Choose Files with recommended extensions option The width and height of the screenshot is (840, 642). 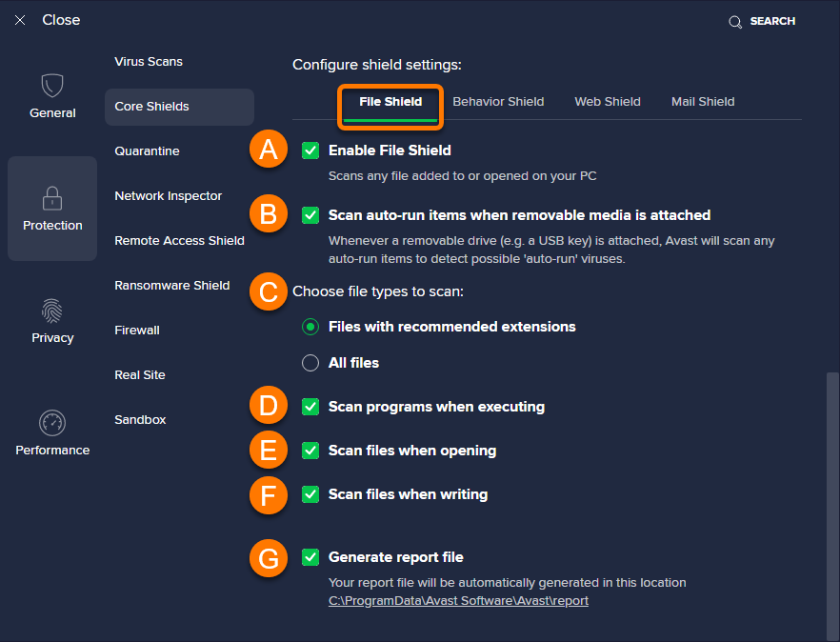click(x=310, y=327)
